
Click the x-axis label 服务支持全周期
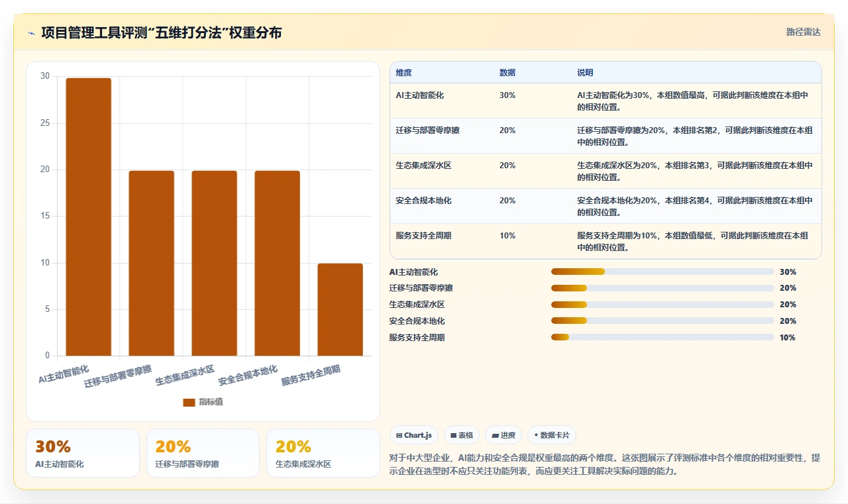[x=311, y=376]
